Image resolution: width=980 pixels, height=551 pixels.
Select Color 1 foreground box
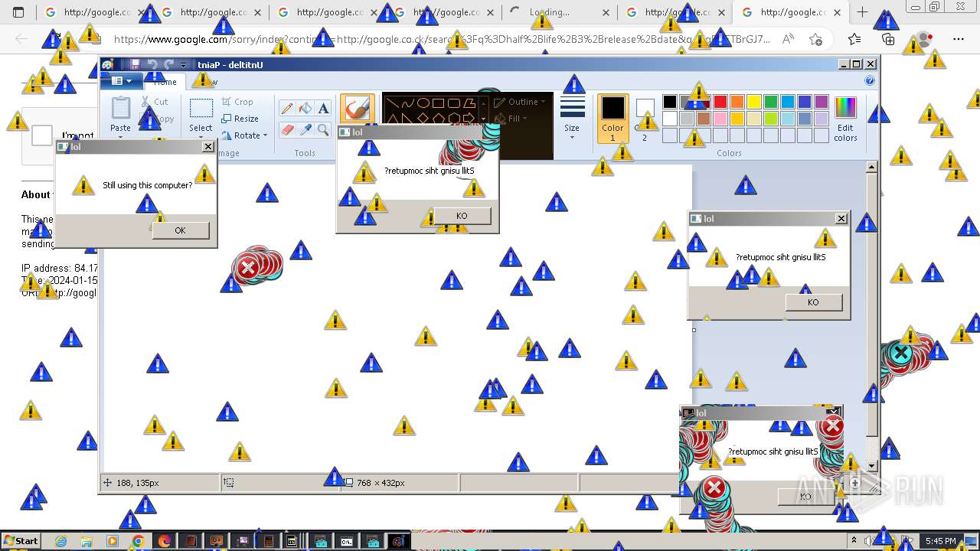click(x=612, y=119)
